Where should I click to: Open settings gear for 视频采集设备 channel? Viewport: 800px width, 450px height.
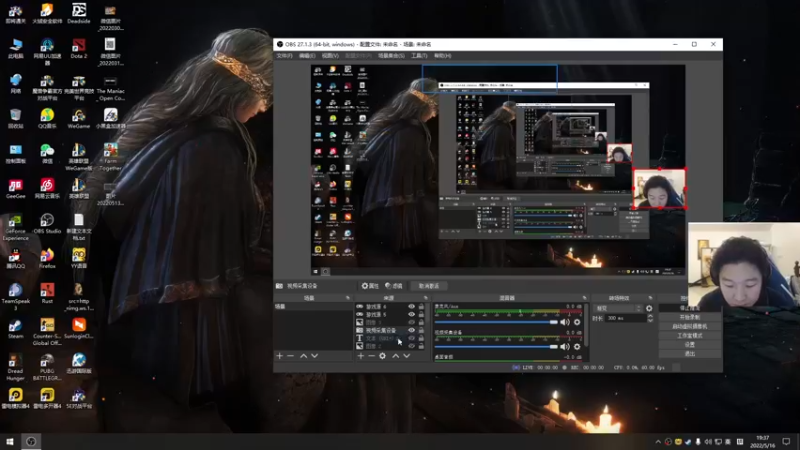pos(577,346)
